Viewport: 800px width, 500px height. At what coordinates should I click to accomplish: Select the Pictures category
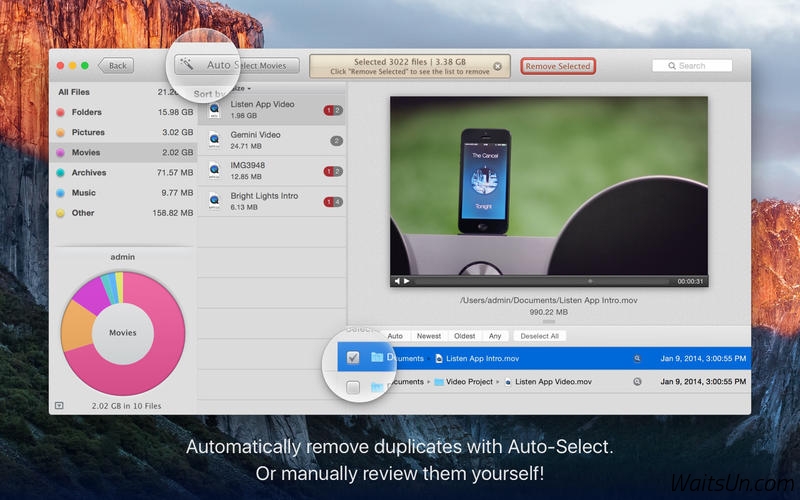pos(125,132)
